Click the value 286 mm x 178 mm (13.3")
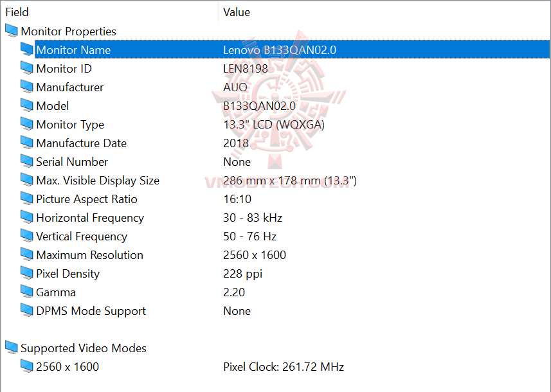 (x=290, y=181)
